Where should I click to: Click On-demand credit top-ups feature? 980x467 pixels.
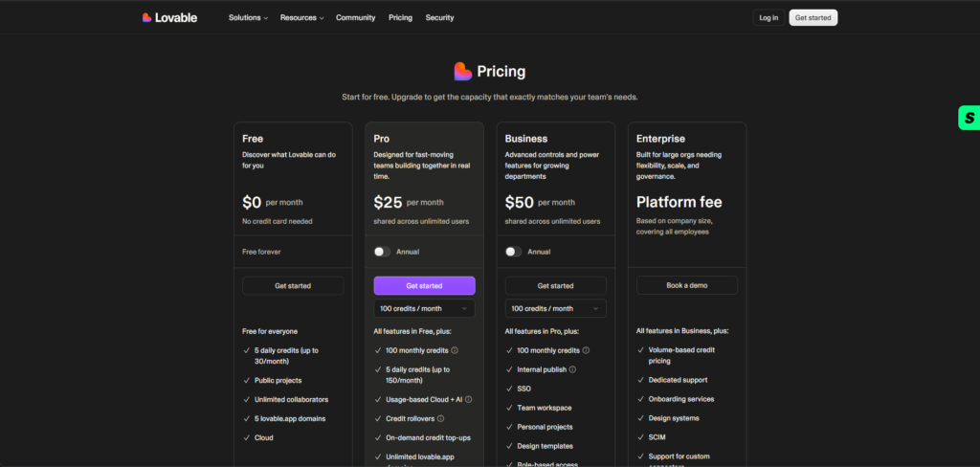point(428,437)
